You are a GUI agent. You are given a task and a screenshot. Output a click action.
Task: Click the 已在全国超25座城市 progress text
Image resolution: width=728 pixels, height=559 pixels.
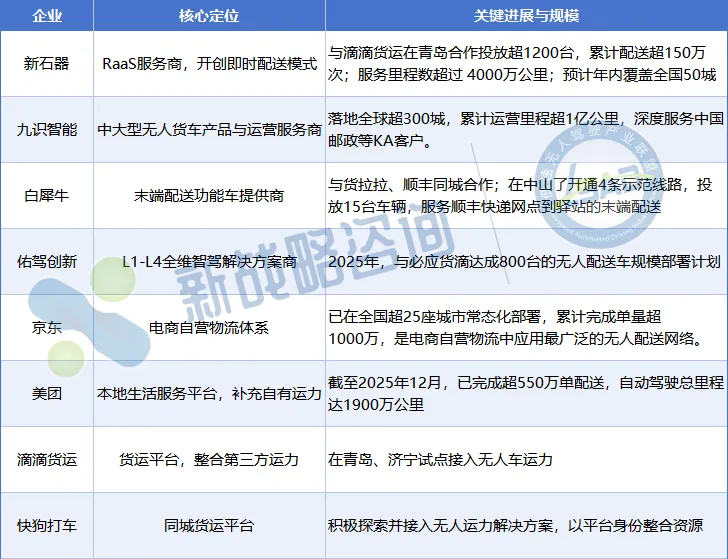[516, 327]
